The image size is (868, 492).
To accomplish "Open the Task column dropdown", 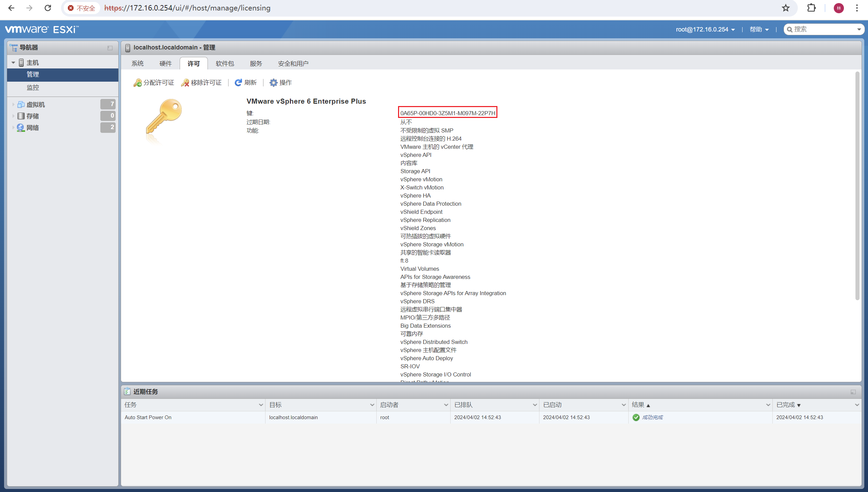I will click(x=261, y=405).
